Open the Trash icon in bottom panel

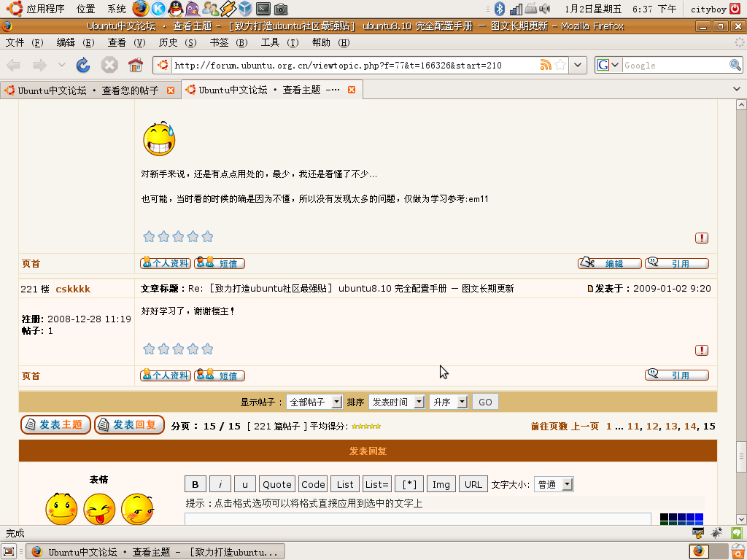click(x=738, y=551)
